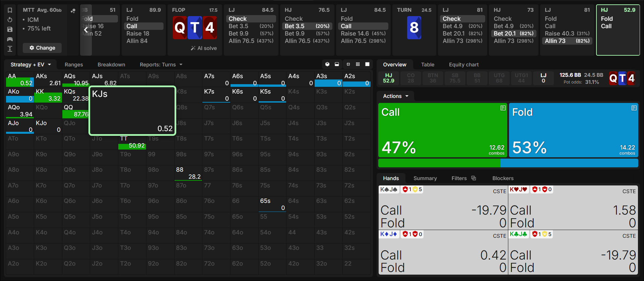
Task: Switch to the solid square matrix view
Action: 367,64
